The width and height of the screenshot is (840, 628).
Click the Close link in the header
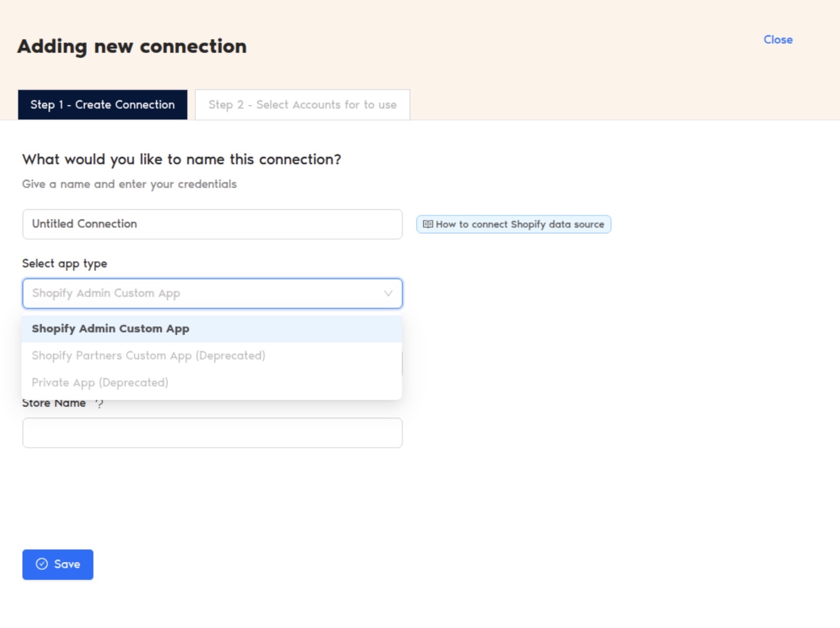[778, 40]
